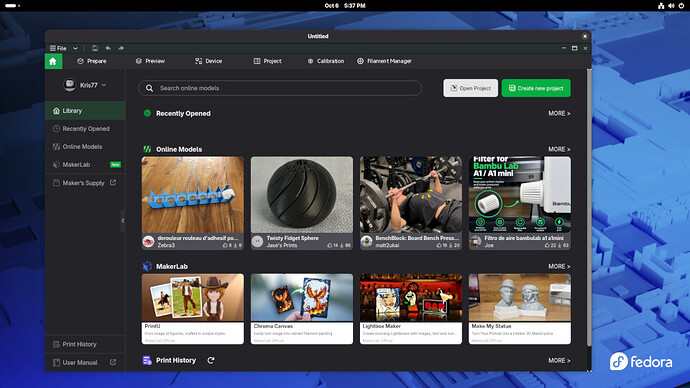Click the Online Models section icon
The height and width of the screenshot is (388, 690).
(x=147, y=150)
